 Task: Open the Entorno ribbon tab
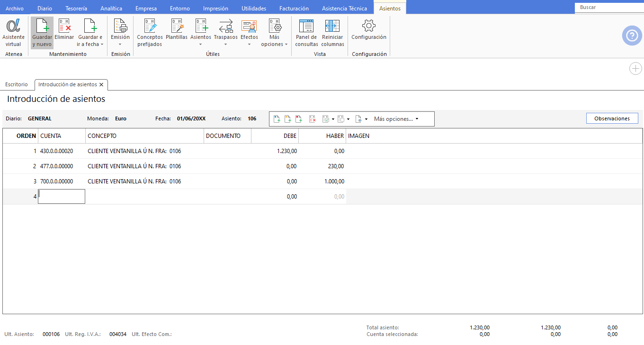tap(180, 9)
